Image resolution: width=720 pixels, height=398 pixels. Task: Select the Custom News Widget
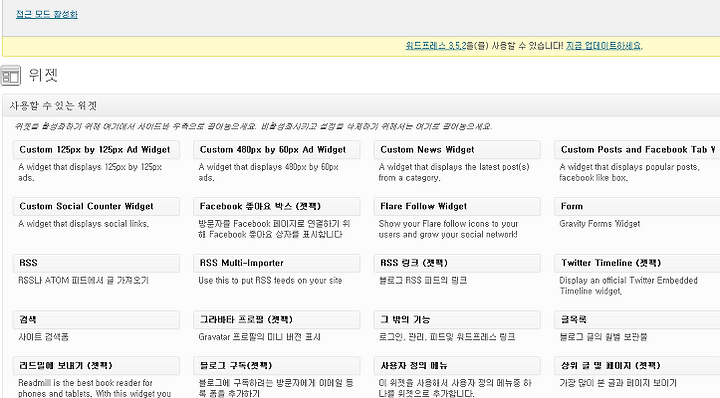click(457, 150)
